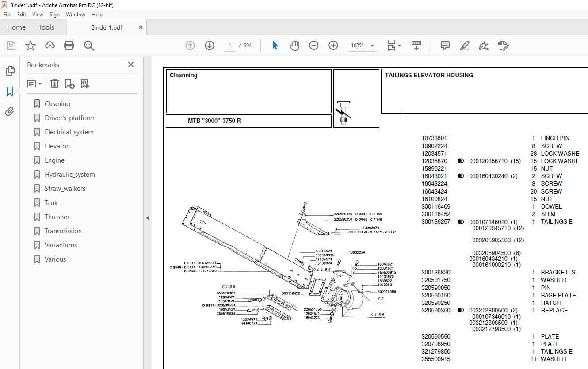Toggle the bookmarks panel sidebar icon
This screenshot has height=369, width=588.
coord(10,91)
